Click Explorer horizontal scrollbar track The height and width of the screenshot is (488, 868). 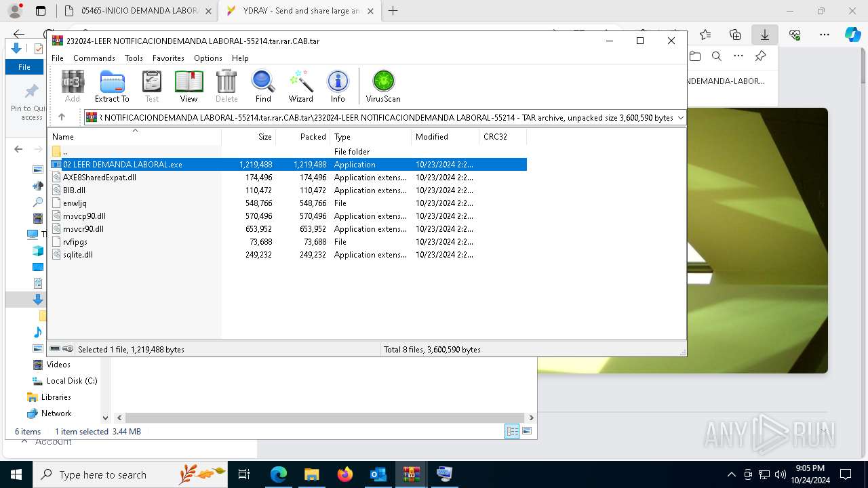(x=325, y=418)
